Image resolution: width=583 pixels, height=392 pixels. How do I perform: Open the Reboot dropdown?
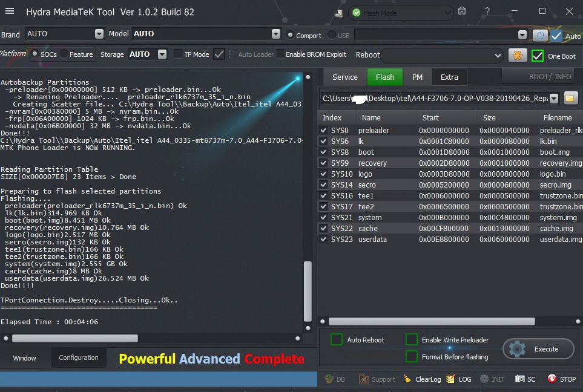(498, 56)
